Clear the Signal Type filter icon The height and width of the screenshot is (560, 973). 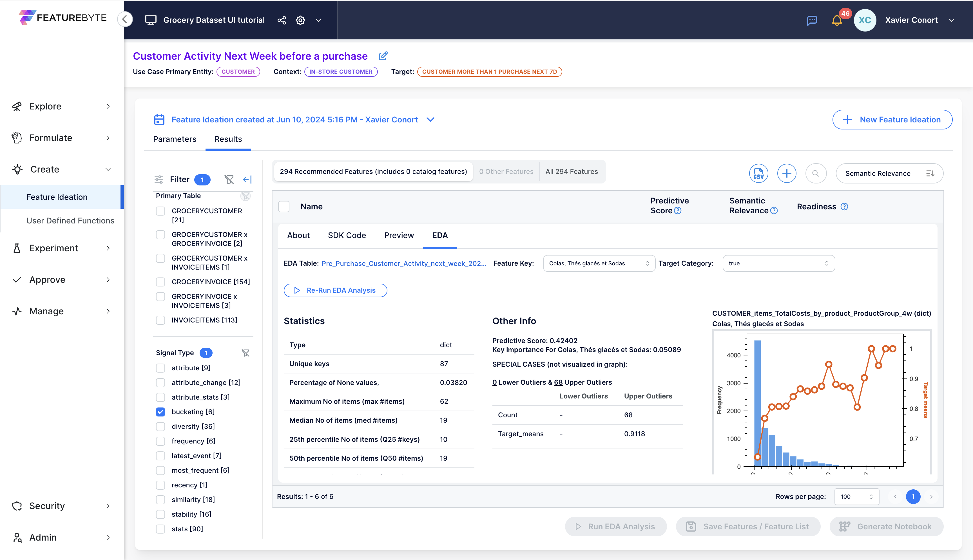[x=246, y=353]
